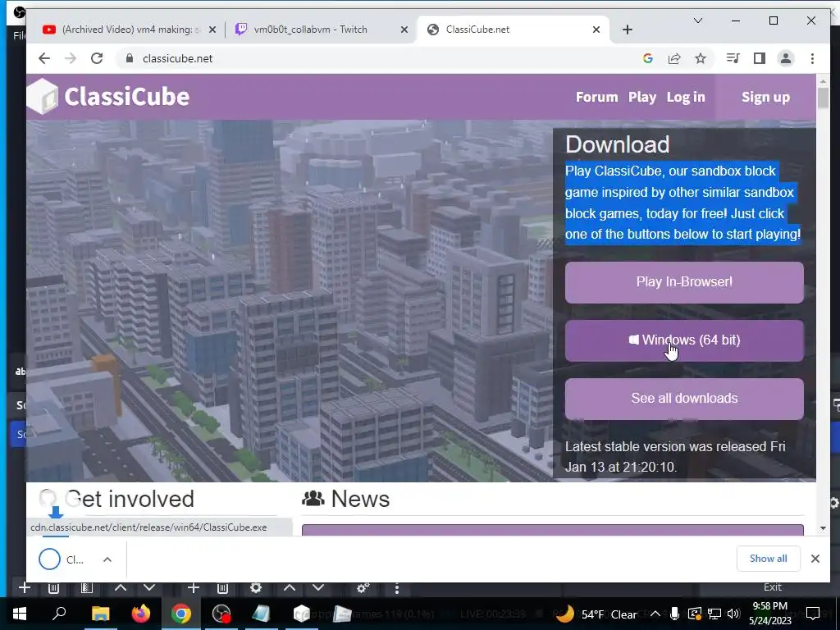
Task: Share this page with the share icon
Action: click(674, 58)
